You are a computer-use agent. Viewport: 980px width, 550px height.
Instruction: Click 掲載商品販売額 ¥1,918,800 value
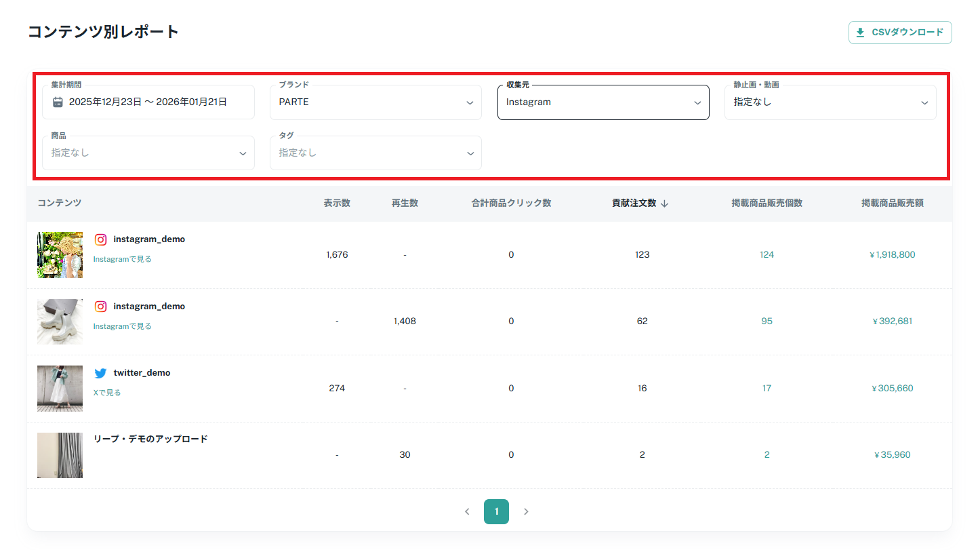pos(892,255)
